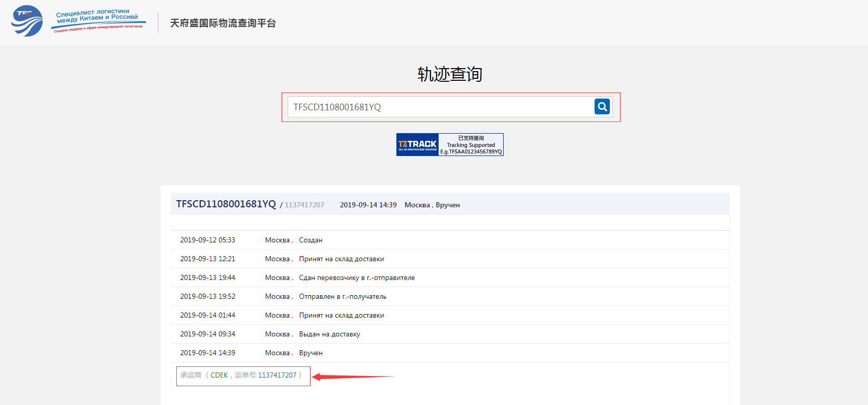Click the 17TRACK logo badge

417,145
